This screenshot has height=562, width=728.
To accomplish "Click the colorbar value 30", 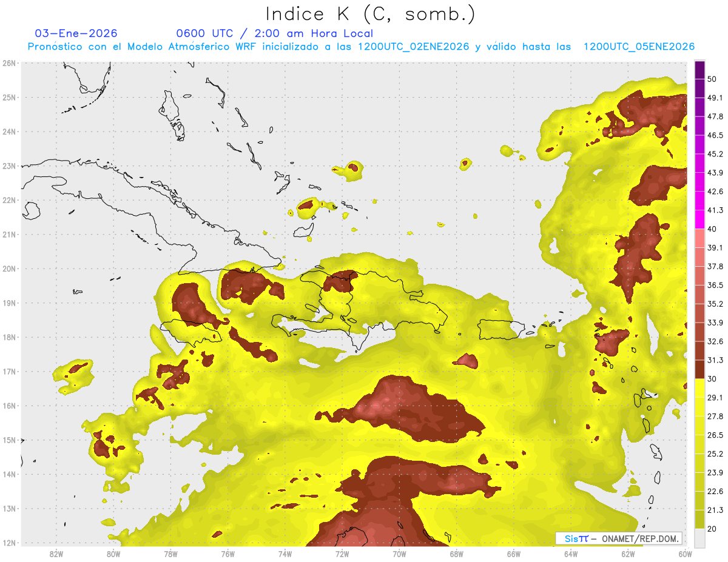I will 712,379.
